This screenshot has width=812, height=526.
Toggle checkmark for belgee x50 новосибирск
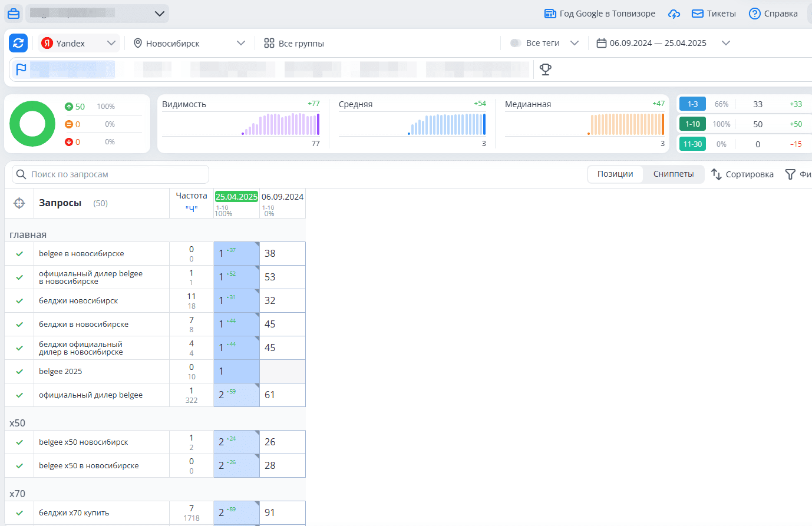click(x=19, y=442)
